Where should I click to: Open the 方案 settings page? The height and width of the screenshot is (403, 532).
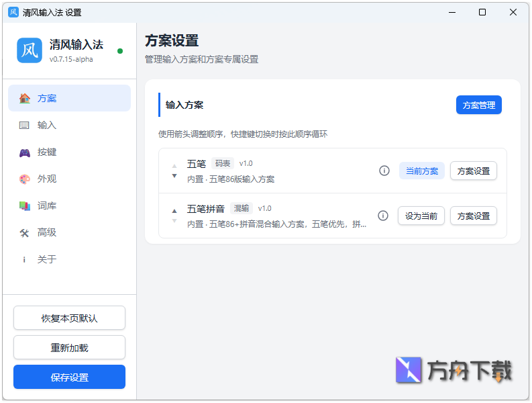tap(69, 98)
